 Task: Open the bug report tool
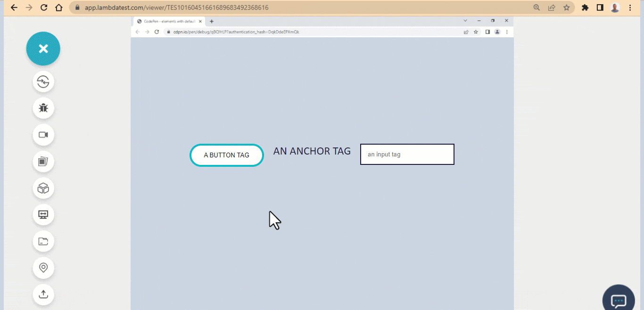click(43, 108)
